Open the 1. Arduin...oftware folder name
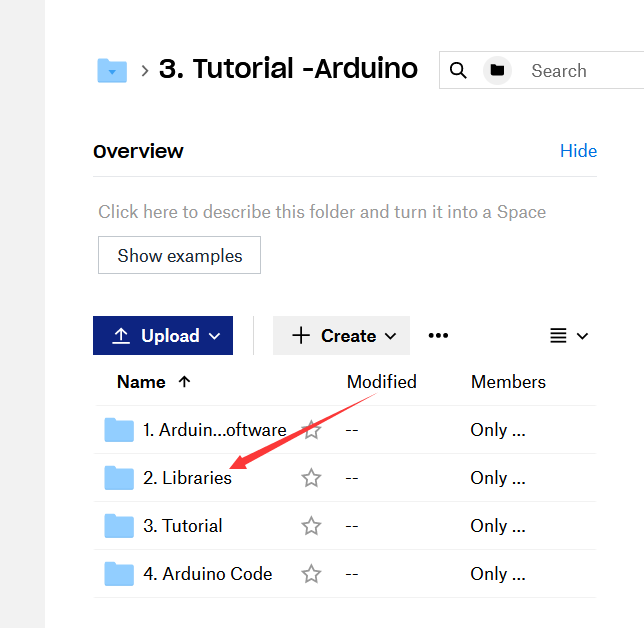 214,430
